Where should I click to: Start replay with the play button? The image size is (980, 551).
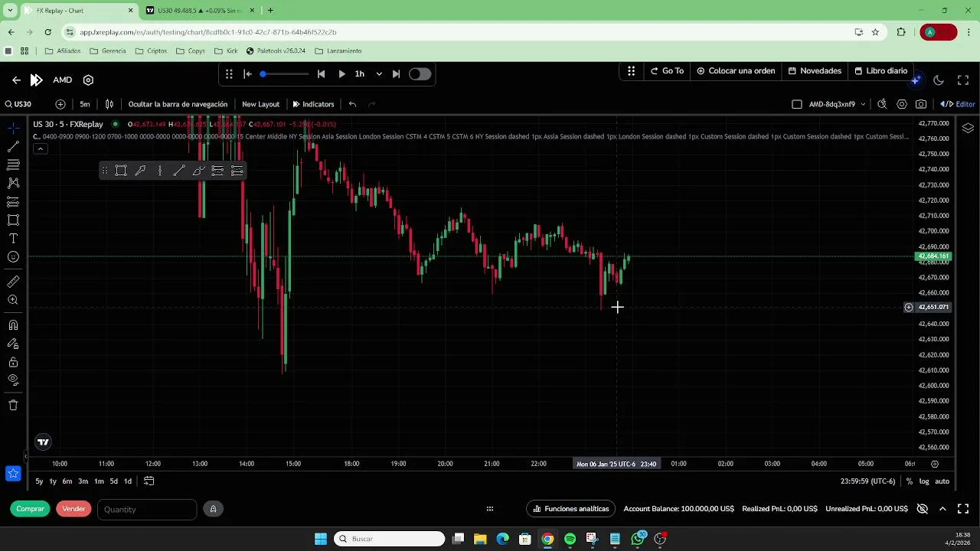pos(341,74)
